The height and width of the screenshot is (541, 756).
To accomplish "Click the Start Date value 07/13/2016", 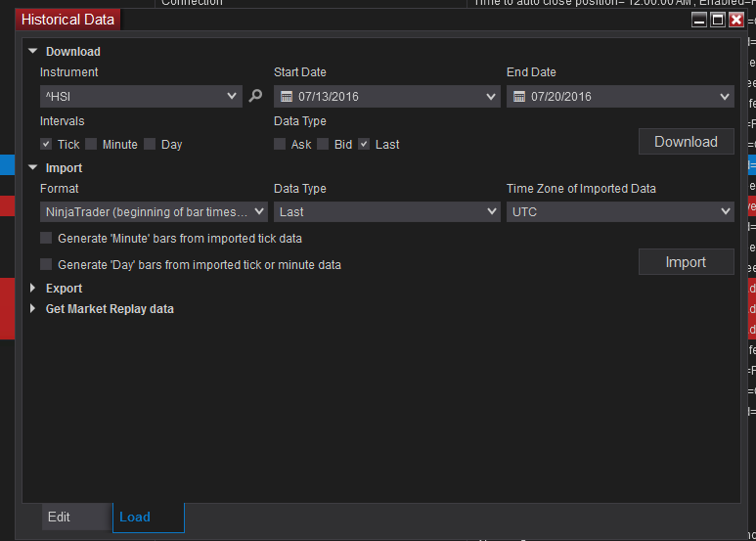I will (329, 97).
